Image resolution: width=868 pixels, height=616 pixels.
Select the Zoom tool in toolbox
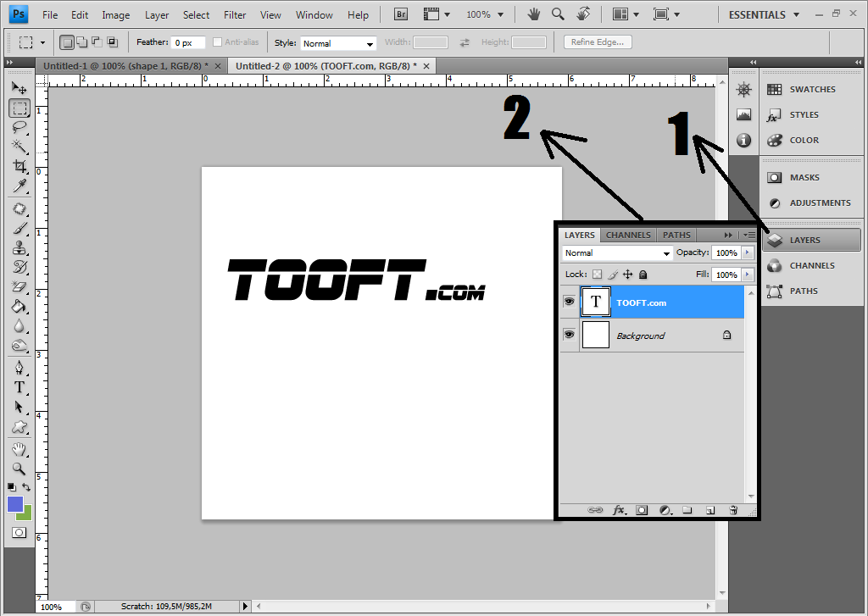19,469
